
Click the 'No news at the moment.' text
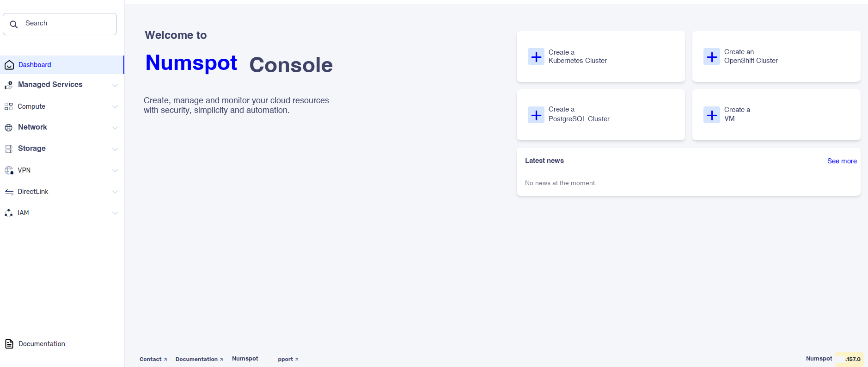tap(561, 183)
